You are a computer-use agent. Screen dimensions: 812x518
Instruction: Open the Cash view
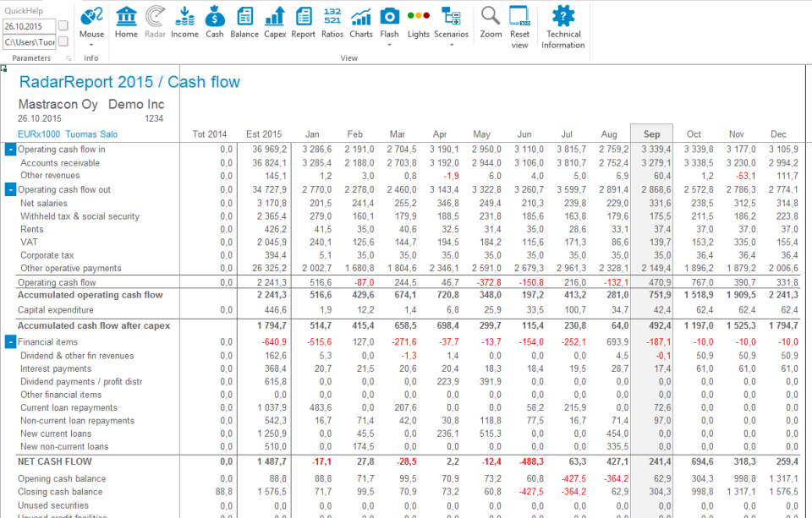click(215, 23)
